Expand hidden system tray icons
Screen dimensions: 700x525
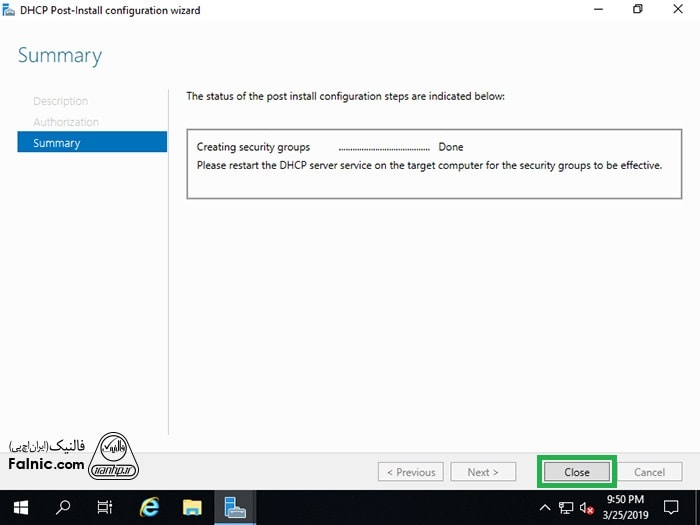(545, 507)
